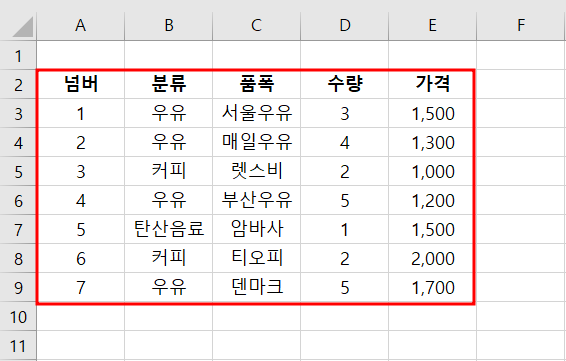
Task: Select quantity cell D3 showing 3
Action: [x=345, y=113]
